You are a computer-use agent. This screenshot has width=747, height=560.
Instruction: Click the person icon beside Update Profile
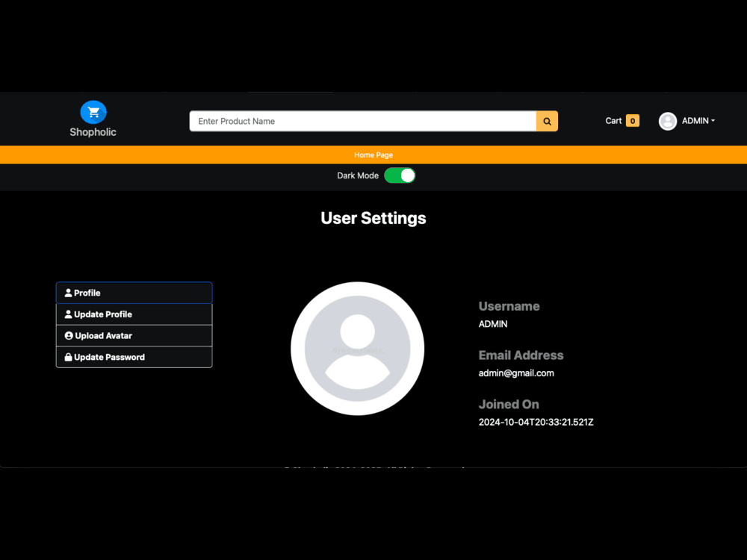(68, 314)
